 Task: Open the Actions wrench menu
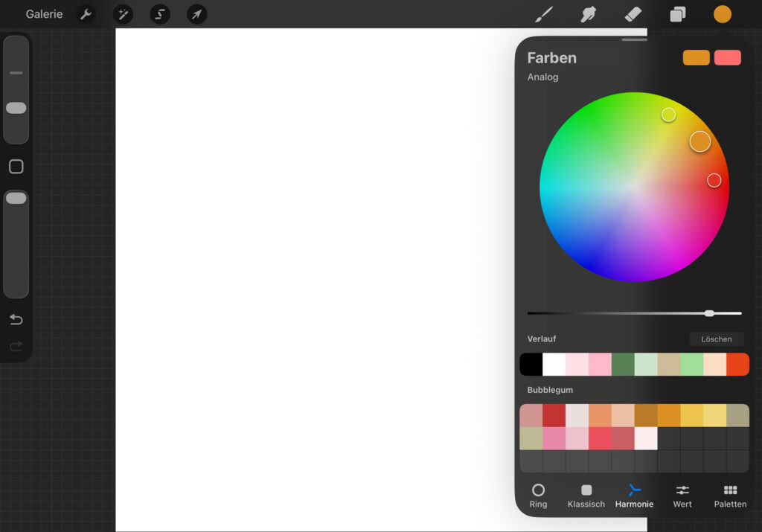tap(86, 14)
